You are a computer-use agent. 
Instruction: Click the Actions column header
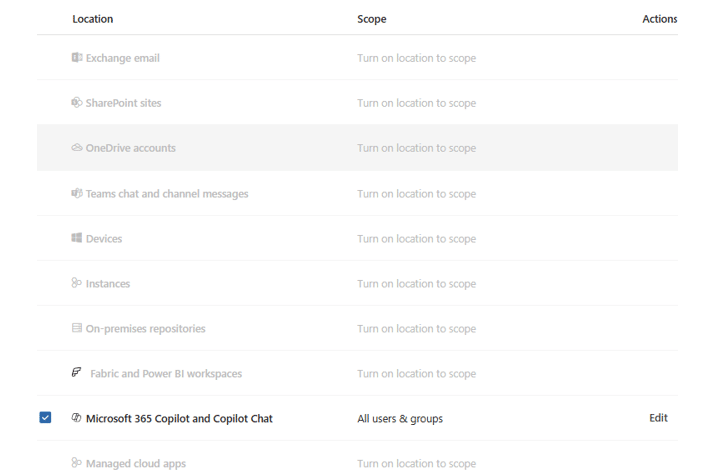(x=659, y=19)
